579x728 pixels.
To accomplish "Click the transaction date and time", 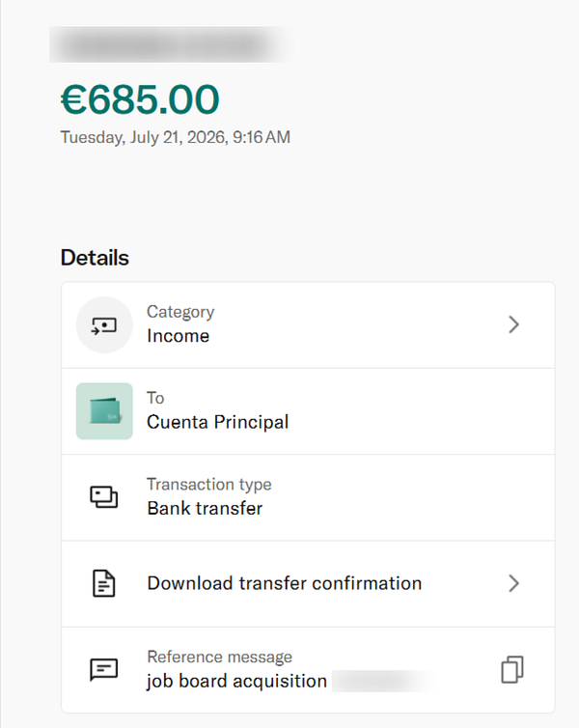I will pyautogui.click(x=176, y=137).
